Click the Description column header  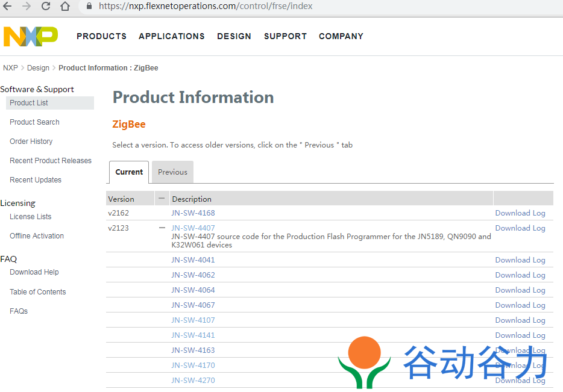point(331,199)
